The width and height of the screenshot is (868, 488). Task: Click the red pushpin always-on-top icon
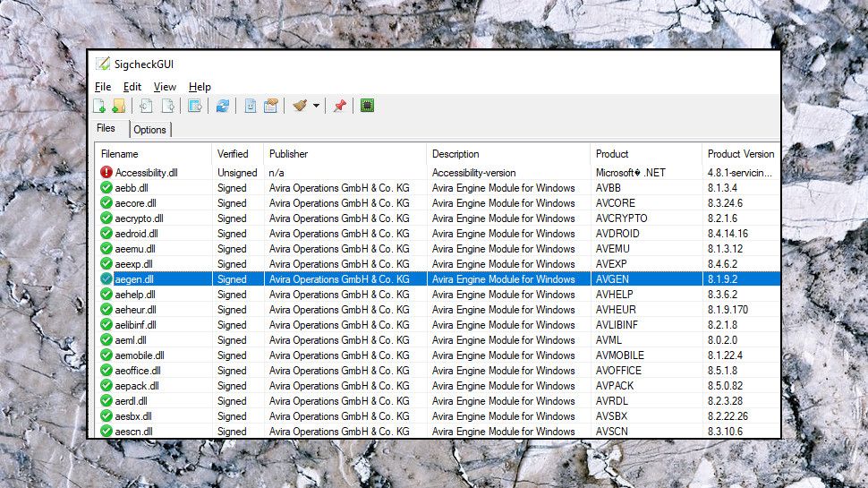point(340,106)
